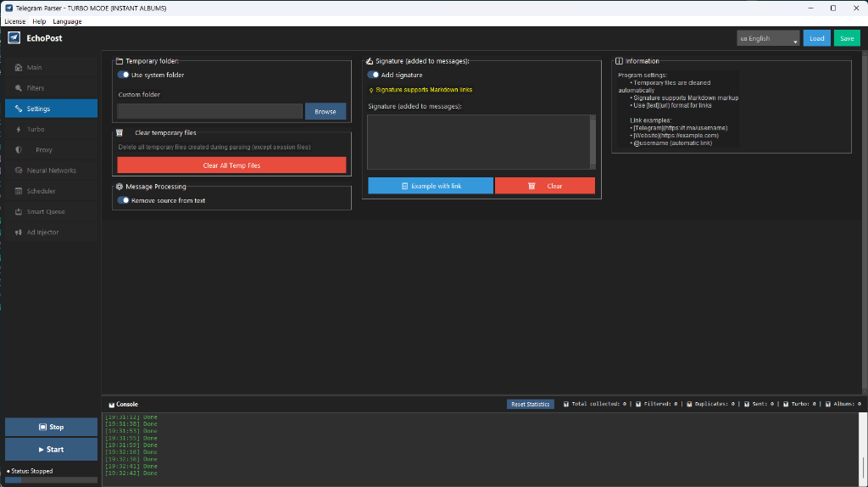Click the Message Processing gear icon

click(119, 187)
